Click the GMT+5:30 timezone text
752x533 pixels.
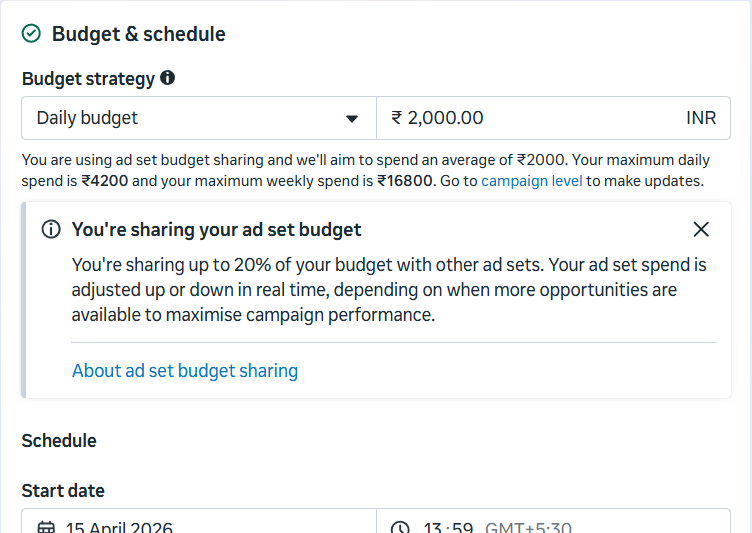click(x=528, y=527)
